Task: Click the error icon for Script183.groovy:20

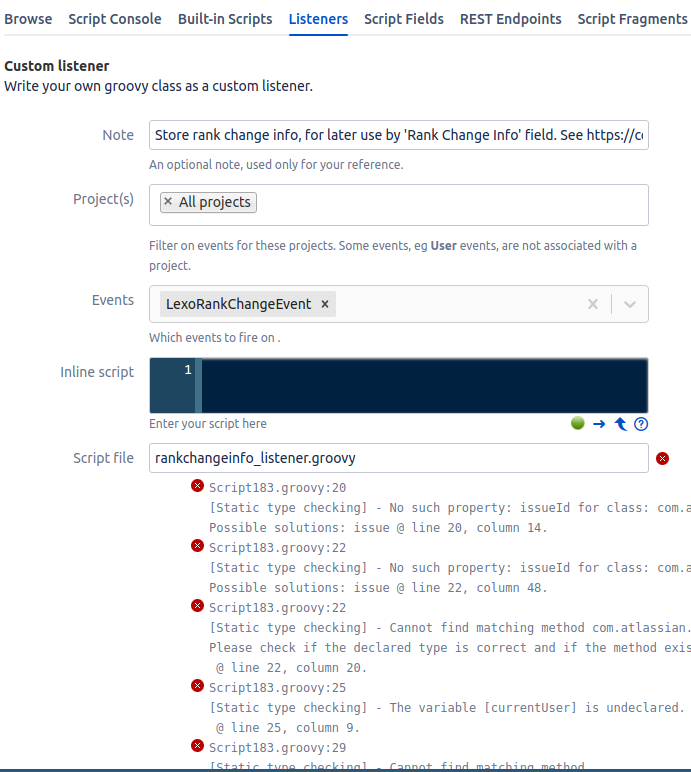Action: (x=197, y=486)
